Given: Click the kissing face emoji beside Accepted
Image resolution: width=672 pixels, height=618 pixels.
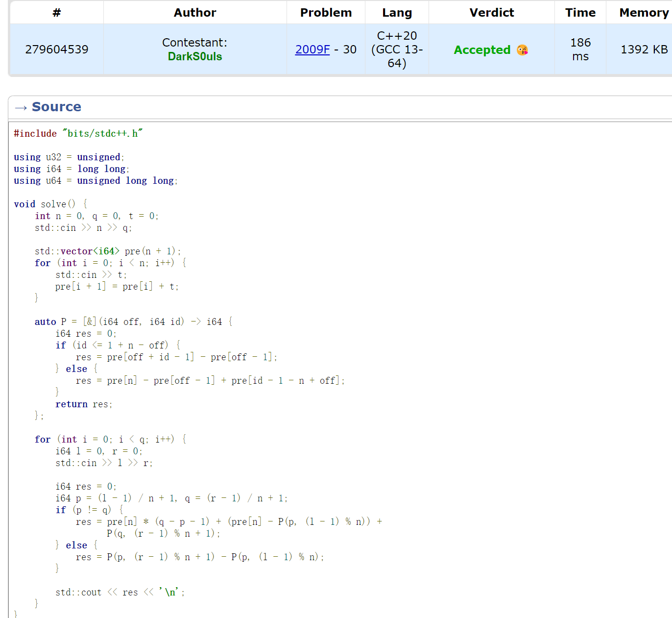Looking at the screenshot, I should click(x=523, y=50).
